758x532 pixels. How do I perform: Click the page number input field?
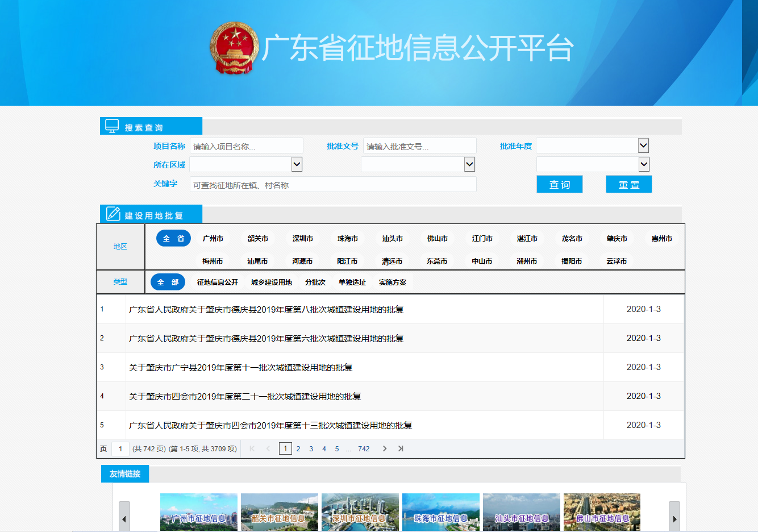pos(120,448)
